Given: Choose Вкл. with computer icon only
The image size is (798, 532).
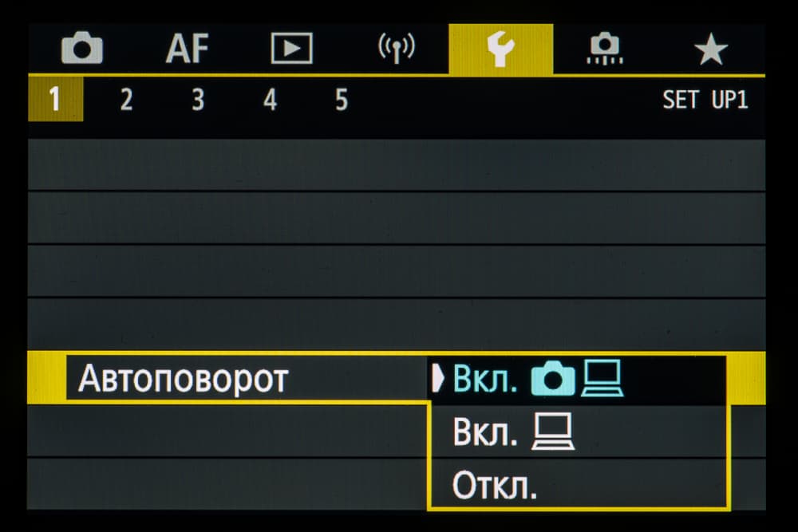Looking at the screenshot, I should tap(512, 433).
